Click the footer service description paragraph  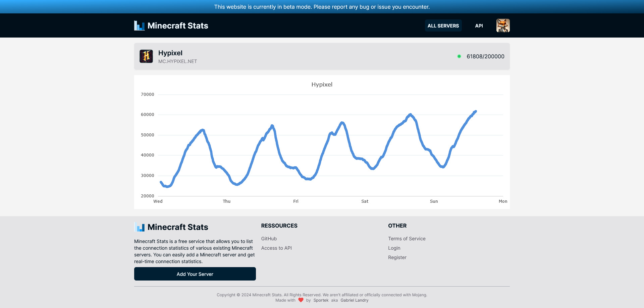point(195,251)
